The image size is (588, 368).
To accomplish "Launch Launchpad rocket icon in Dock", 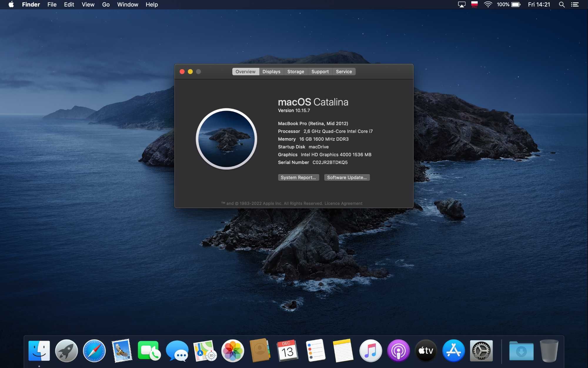I will point(66,351).
